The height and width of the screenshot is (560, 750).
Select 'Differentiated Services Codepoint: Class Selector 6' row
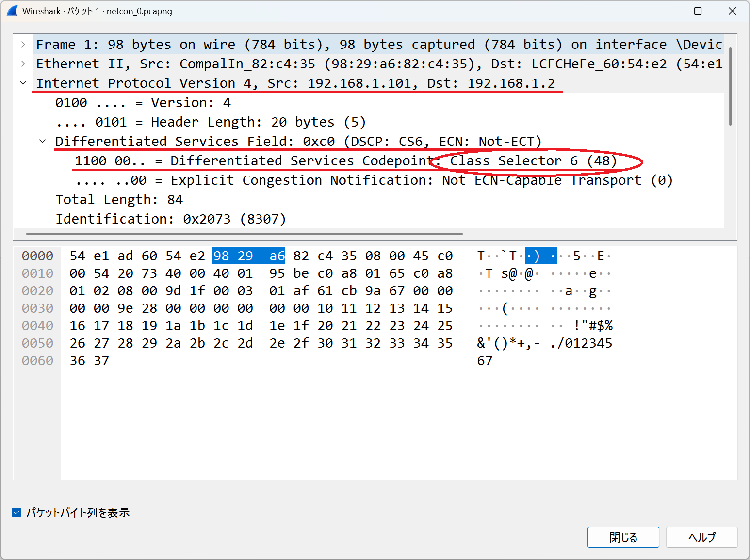coord(346,160)
